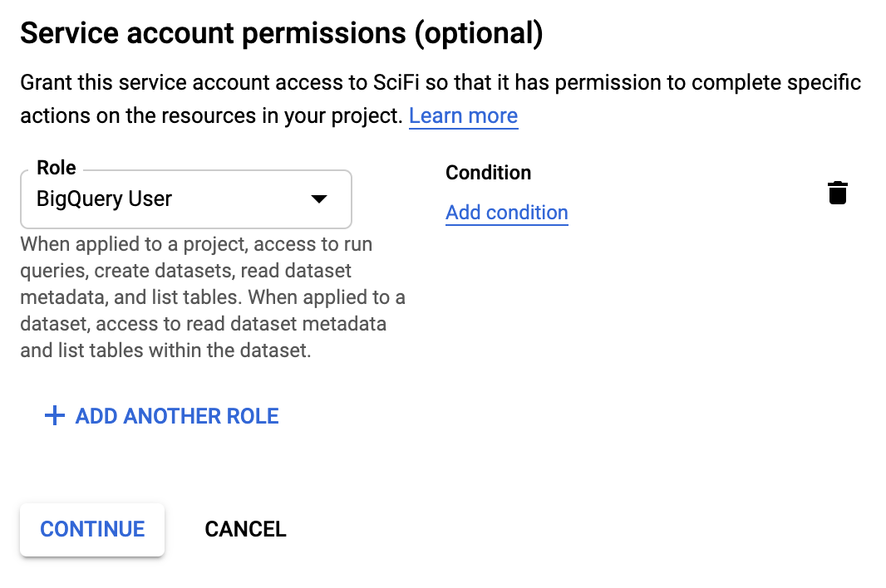Screen dimensions: 886x588
Task: Remove the BigQuery User role via trash icon
Action: point(838,192)
